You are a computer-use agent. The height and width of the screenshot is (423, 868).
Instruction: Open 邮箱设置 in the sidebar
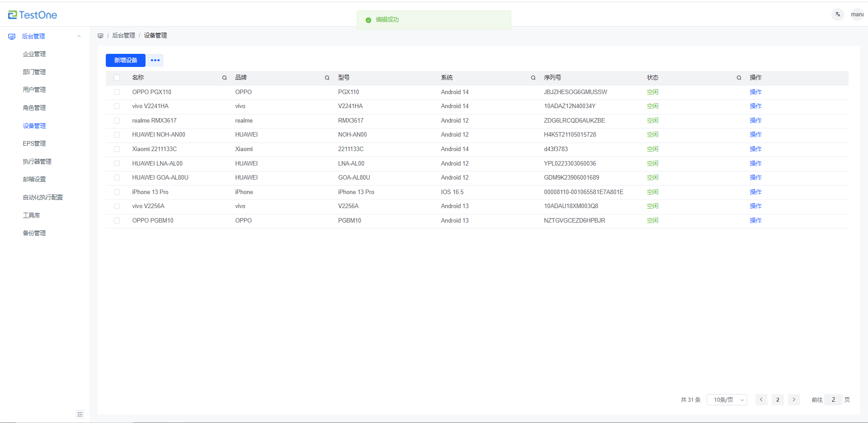point(34,179)
